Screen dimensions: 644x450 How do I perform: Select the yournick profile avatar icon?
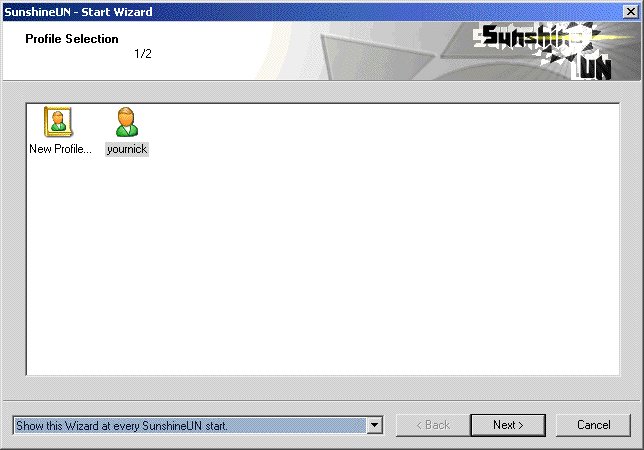pyautogui.click(x=126, y=122)
